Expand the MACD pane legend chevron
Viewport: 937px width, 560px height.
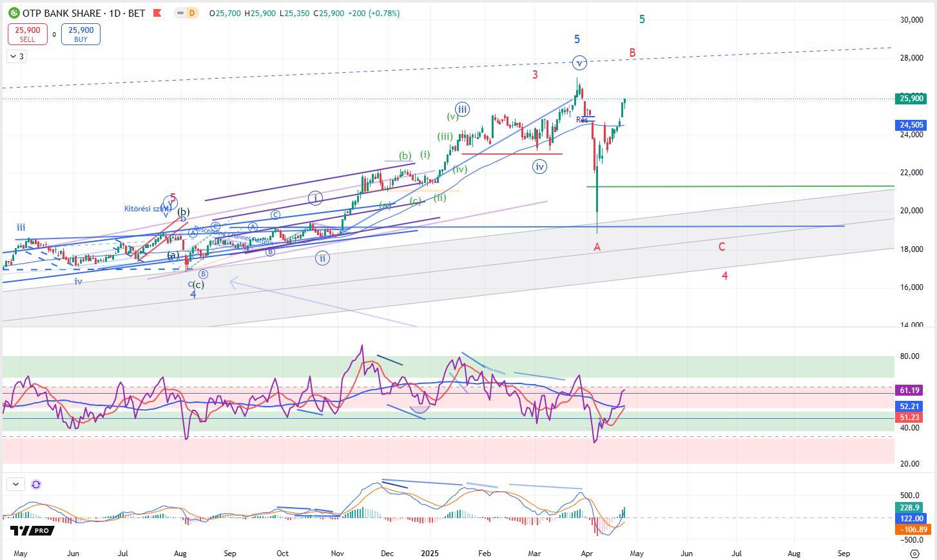(15, 484)
